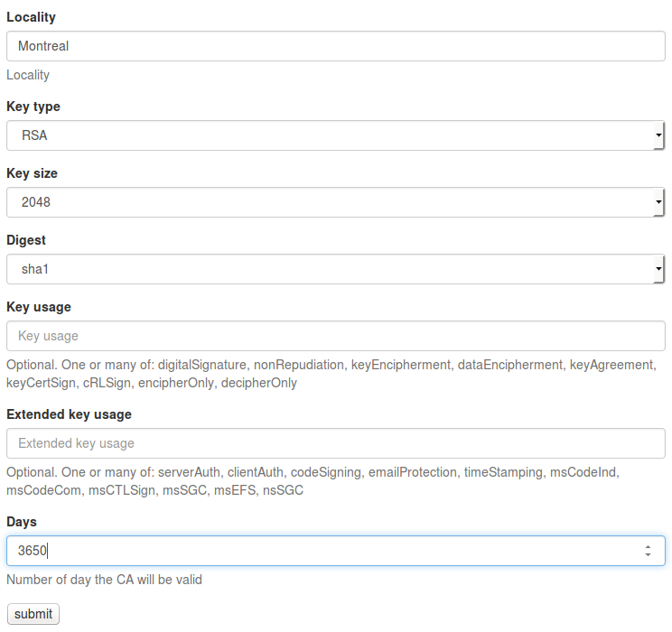Image resolution: width=672 pixels, height=632 pixels.
Task: Click the Key size label
Action: click(x=33, y=173)
